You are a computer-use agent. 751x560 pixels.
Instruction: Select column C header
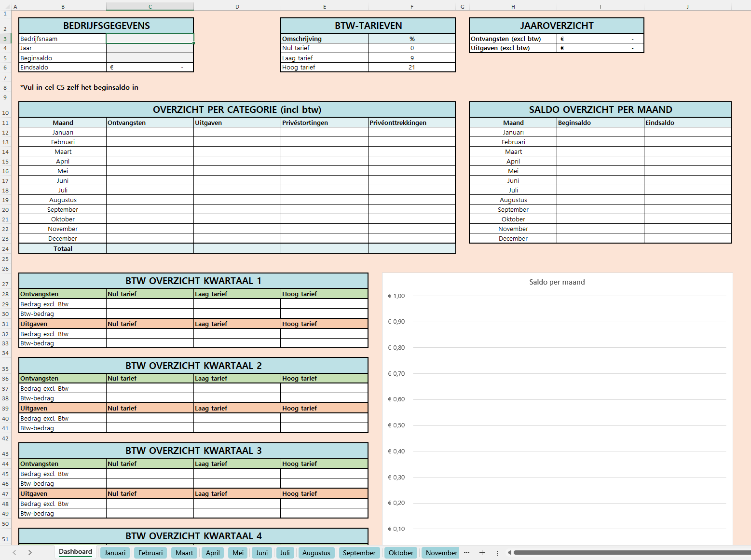150,6
